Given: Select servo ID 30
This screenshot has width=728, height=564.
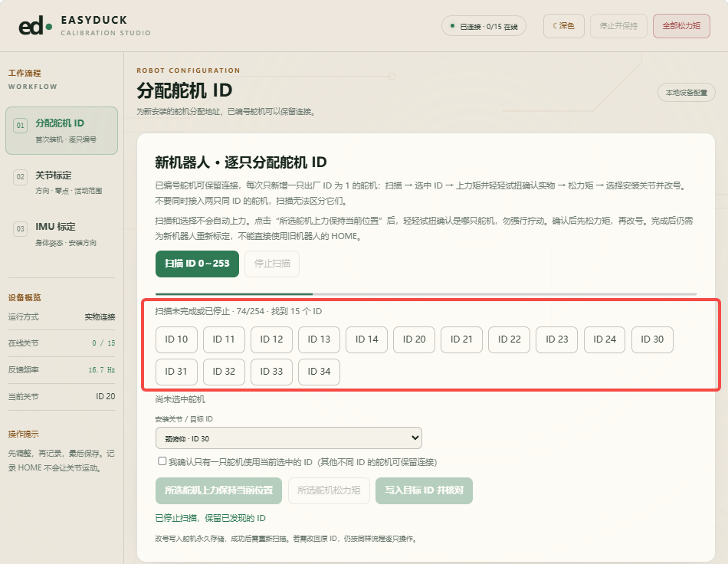Looking at the screenshot, I should (x=652, y=339).
